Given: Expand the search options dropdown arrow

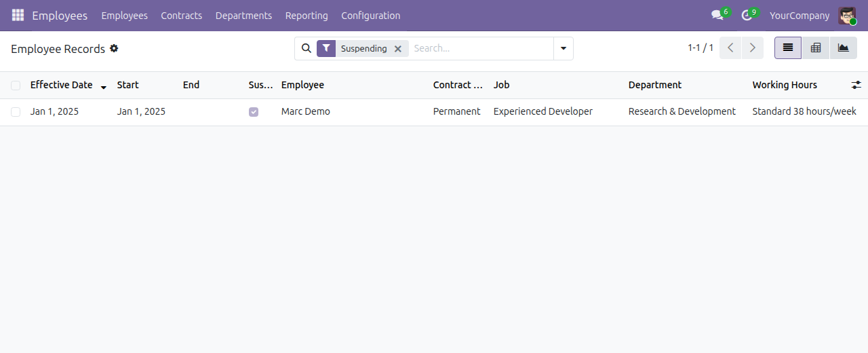Looking at the screenshot, I should tap(564, 48).
